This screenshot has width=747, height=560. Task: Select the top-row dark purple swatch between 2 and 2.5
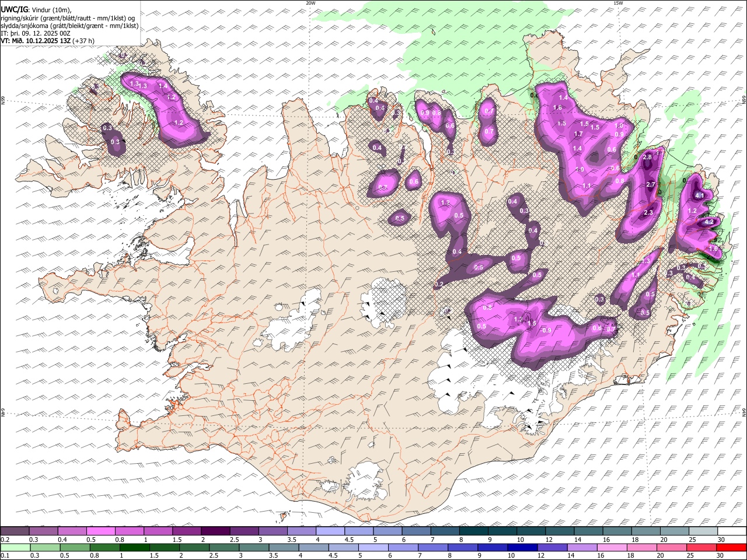216,531
